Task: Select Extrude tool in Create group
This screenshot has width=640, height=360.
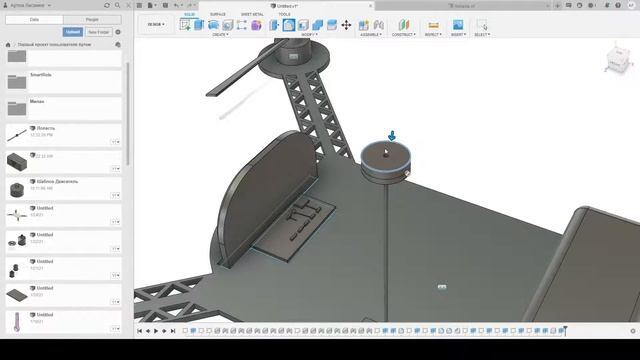Action: click(199, 25)
